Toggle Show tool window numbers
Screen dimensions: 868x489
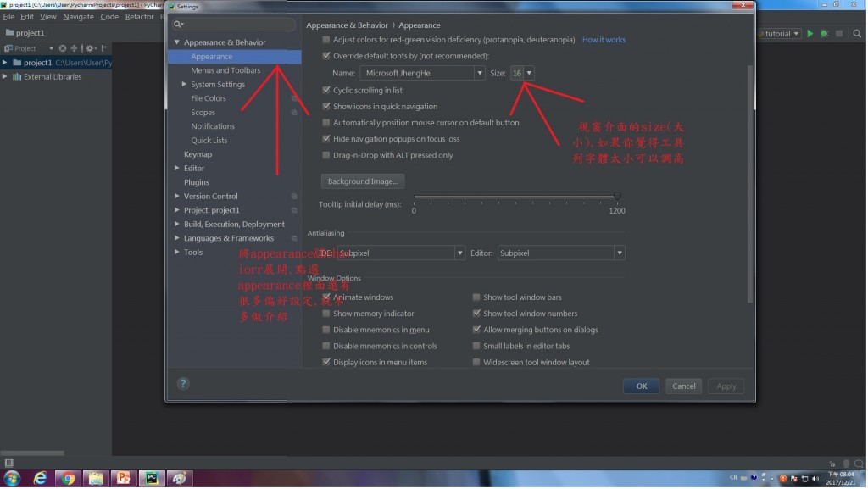pos(476,314)
